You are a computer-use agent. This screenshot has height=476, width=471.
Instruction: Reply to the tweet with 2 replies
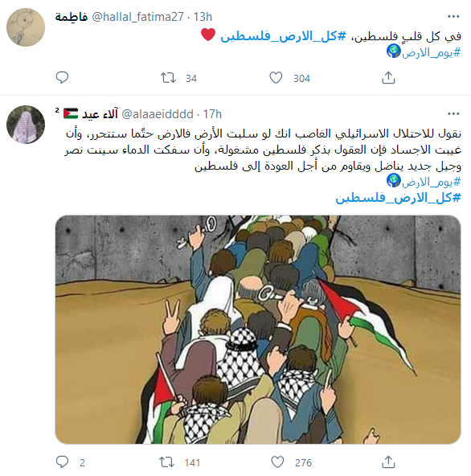pyautogui.click(x=62, y=462)
